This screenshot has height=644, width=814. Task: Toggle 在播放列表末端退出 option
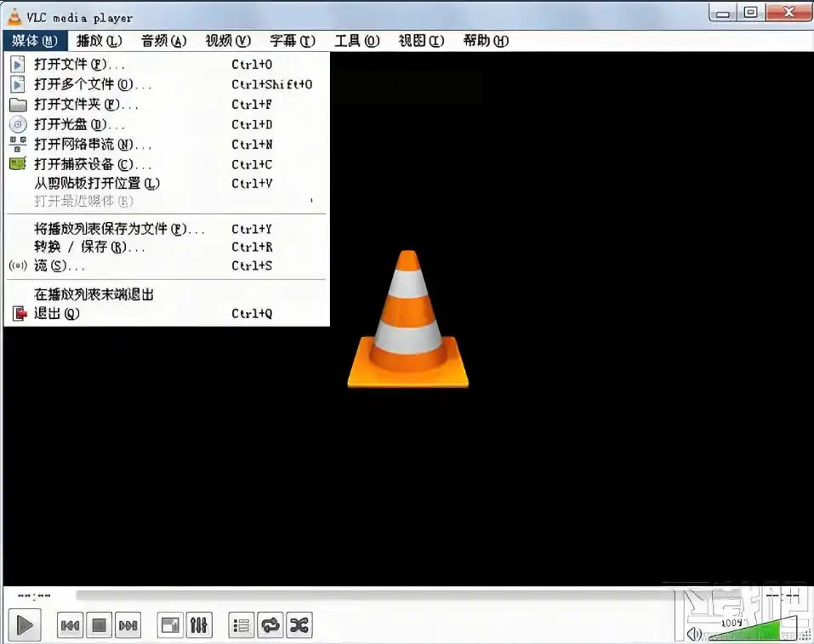pos(167,294)
